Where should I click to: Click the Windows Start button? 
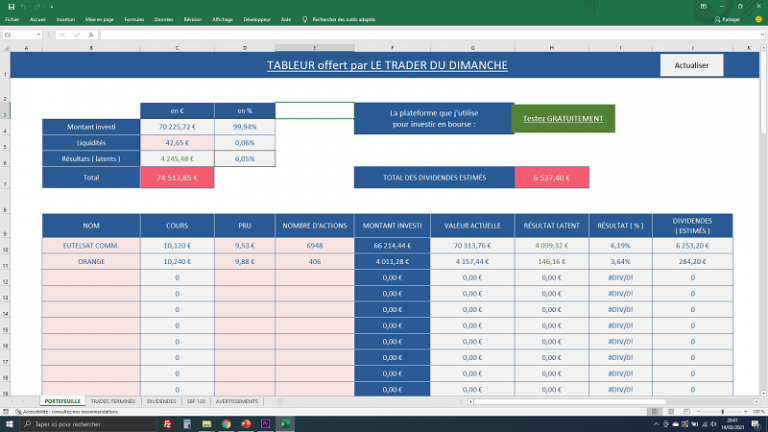tap(9, 423)
